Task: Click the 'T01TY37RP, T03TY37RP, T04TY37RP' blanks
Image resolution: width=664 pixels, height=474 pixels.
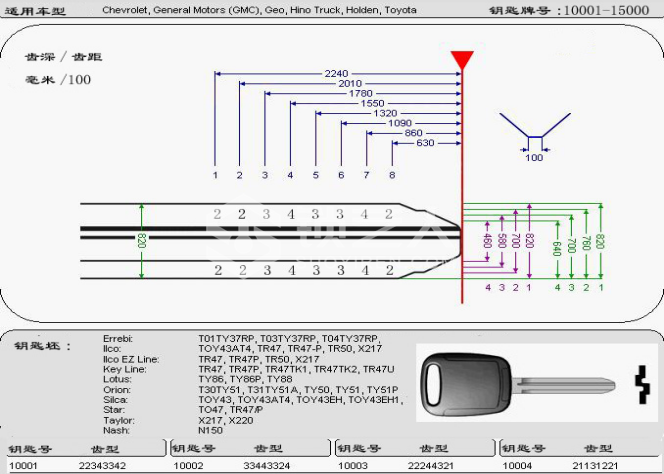Action: (289, 339)
